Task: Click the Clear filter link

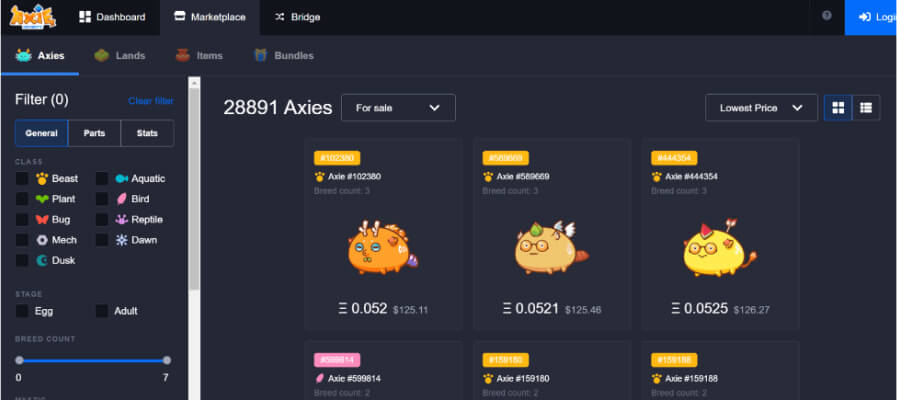Action: 150,101
